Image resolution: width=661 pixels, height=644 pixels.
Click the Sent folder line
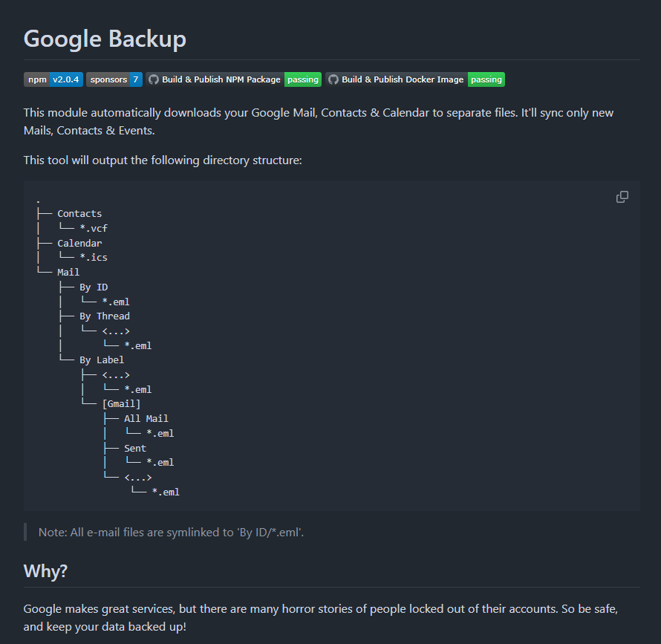[135, 448]
